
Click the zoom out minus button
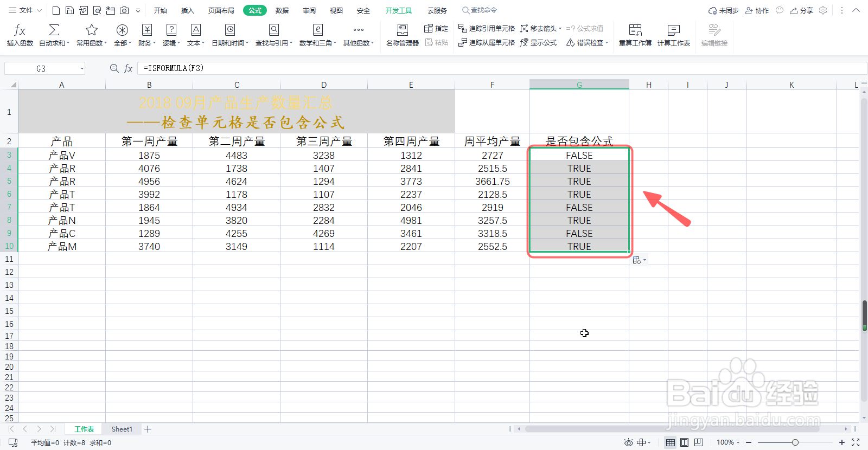[x=749, y=442]
